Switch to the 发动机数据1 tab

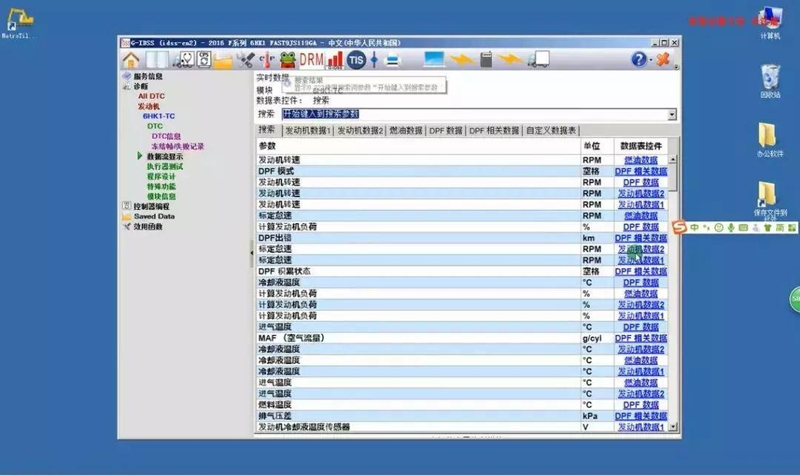307,130
